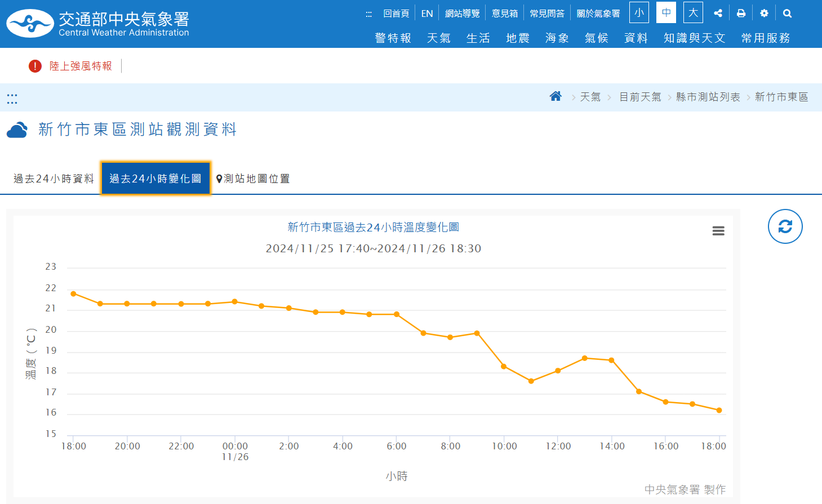This screenshot has width=822, height=504.
Task: Click the 陸上強風特報 warning link
Action: click(x=81, y=66)
